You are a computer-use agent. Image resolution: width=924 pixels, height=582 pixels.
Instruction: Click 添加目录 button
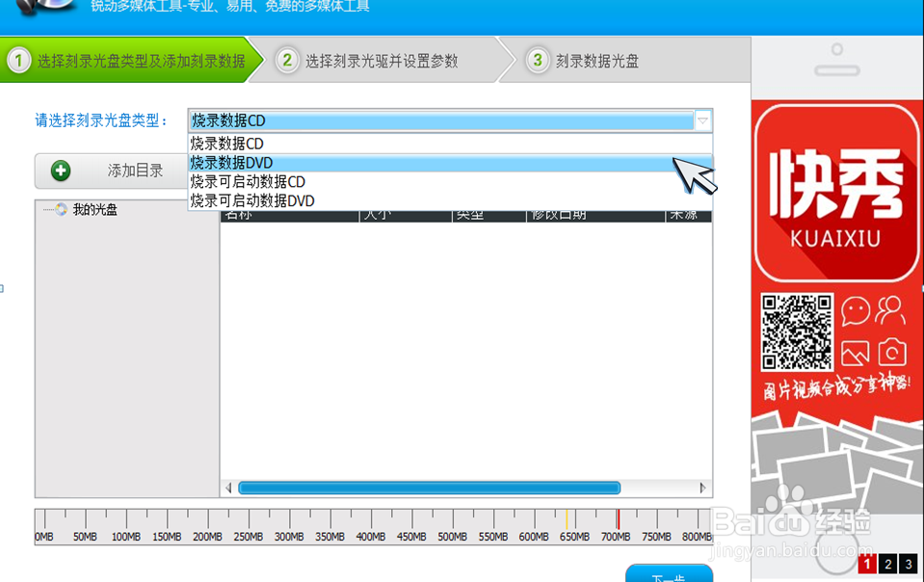point(112,171)
